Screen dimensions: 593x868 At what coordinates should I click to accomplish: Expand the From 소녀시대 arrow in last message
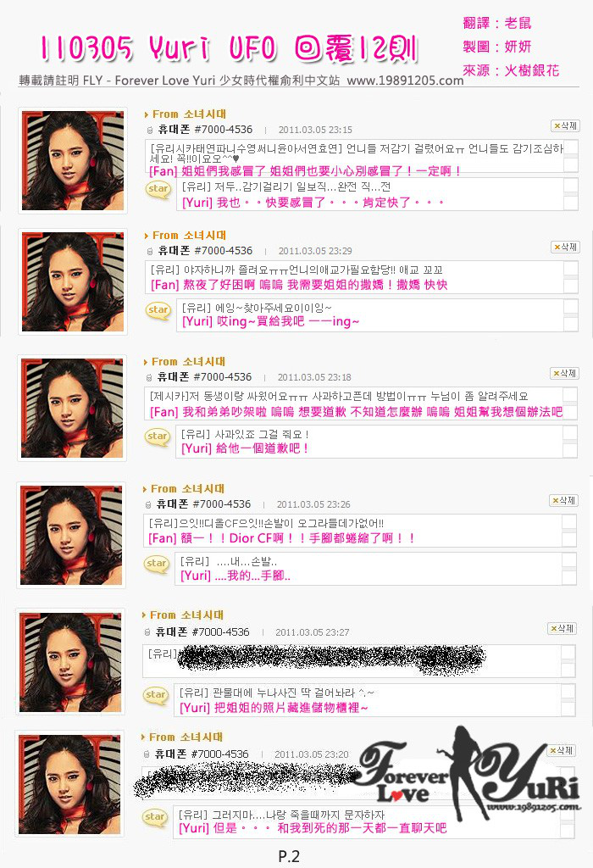click(143, 737)
